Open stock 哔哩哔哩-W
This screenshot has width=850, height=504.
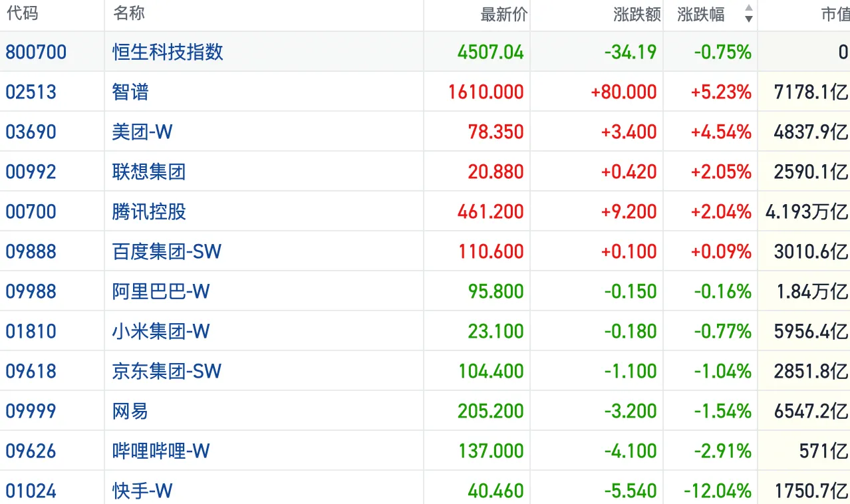tap(161, 451)
